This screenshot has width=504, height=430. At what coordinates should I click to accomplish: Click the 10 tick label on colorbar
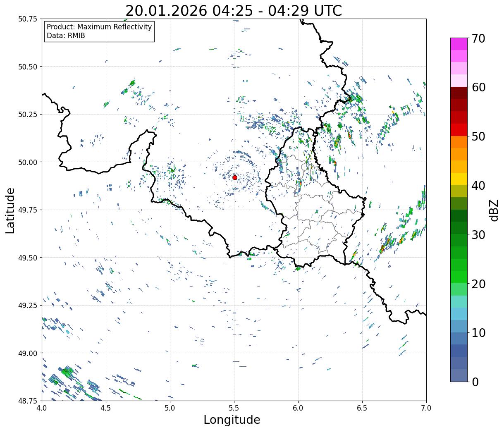[x=478, y=333]
